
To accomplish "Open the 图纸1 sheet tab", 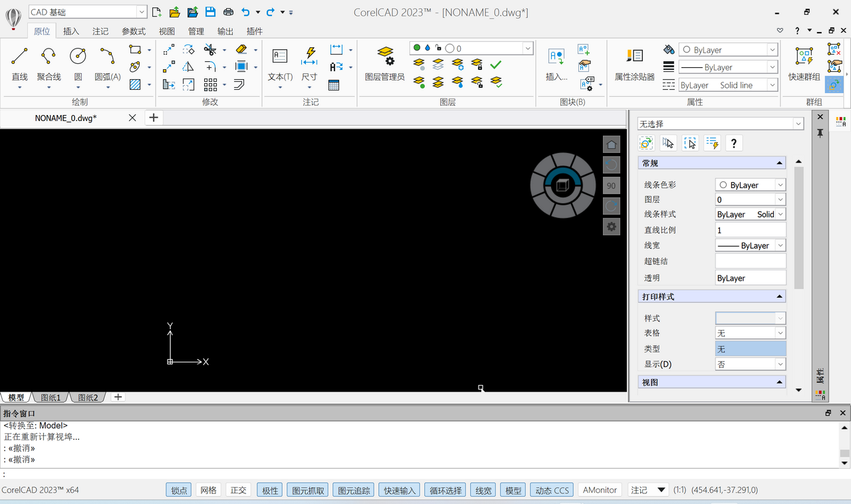I will coord(50,397).
